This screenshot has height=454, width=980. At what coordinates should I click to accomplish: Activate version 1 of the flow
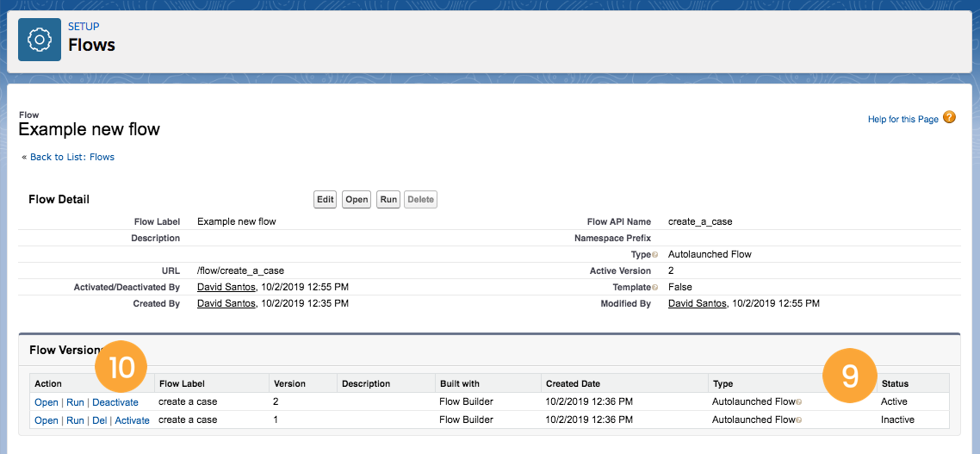pyautogui.click(x=132, y=420)
